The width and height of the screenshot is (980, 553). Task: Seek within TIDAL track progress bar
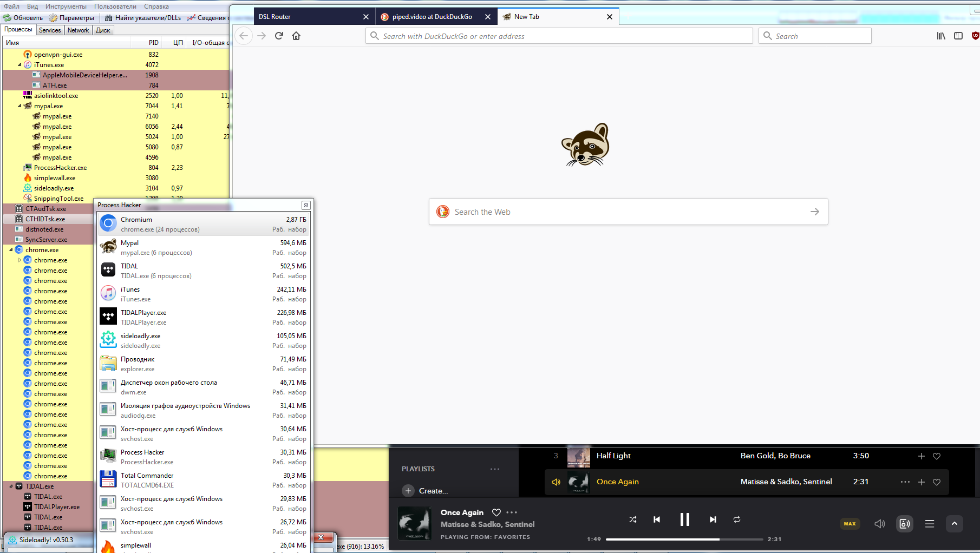point(684,539)
